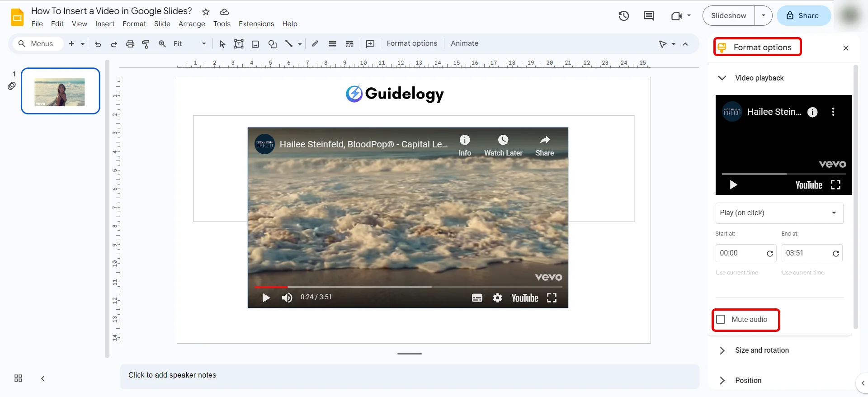
Task: Open the Line tool dropdown arrow
Action: tap(300, 44)
